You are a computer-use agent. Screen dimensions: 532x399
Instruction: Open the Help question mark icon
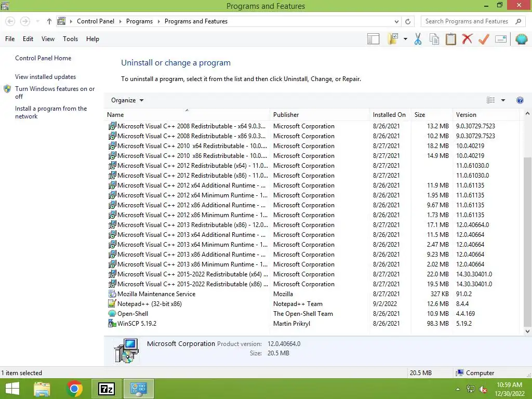pyautogui.click(x=520, y=100)
